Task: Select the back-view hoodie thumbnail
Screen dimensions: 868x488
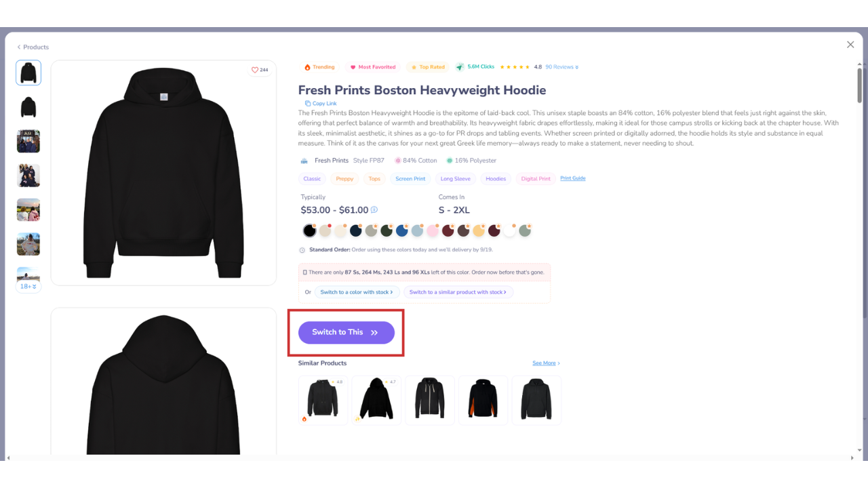Action: pyautogui.click(x=28, y=107)
